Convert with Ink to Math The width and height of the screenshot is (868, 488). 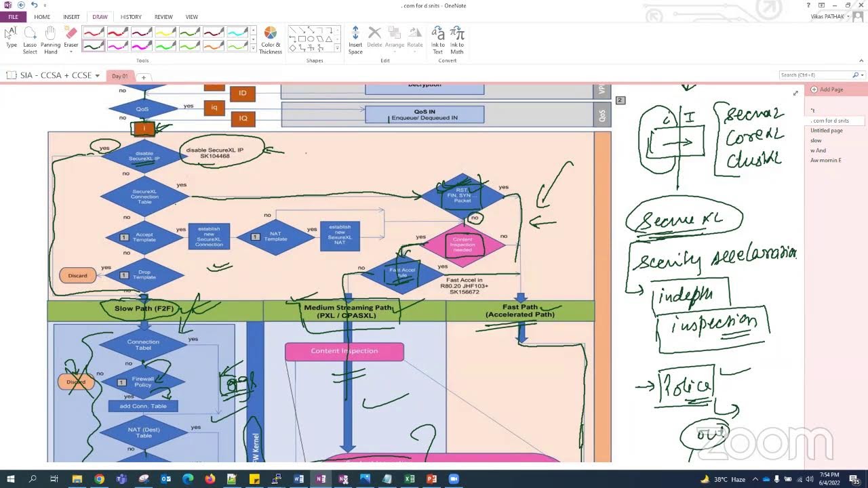pos(457,40)
